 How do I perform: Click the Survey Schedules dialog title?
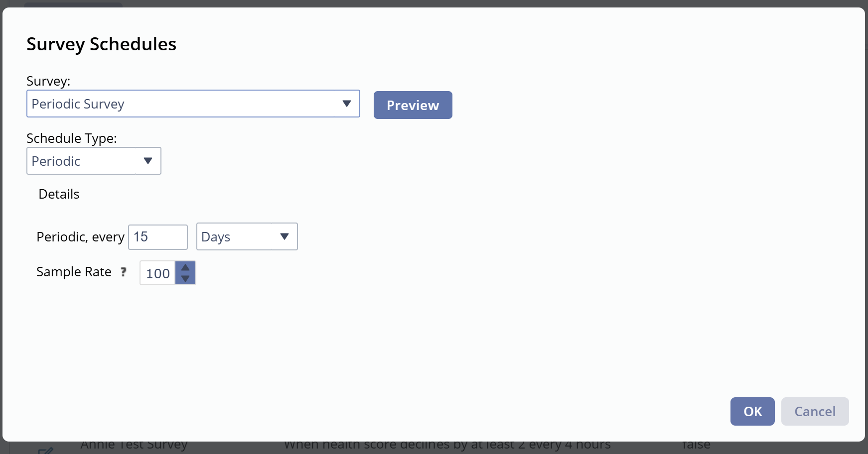point(101,44)
